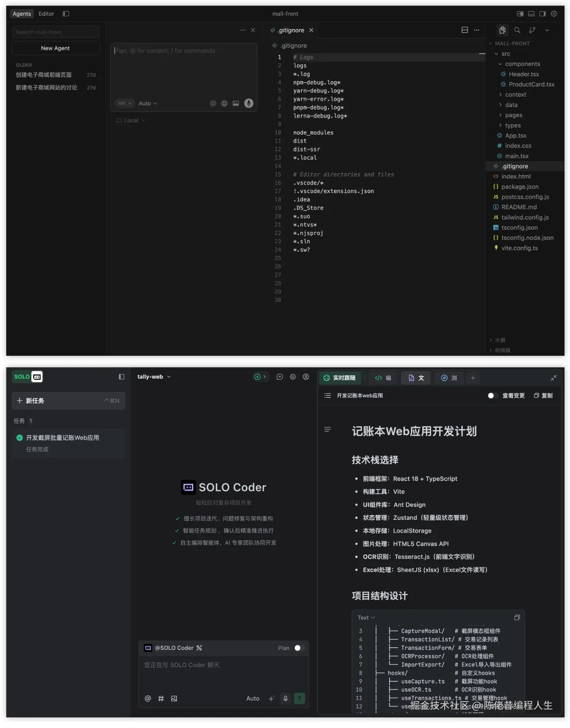
Task: Open editor more actions ellipsis
Action: coord(477,30)
